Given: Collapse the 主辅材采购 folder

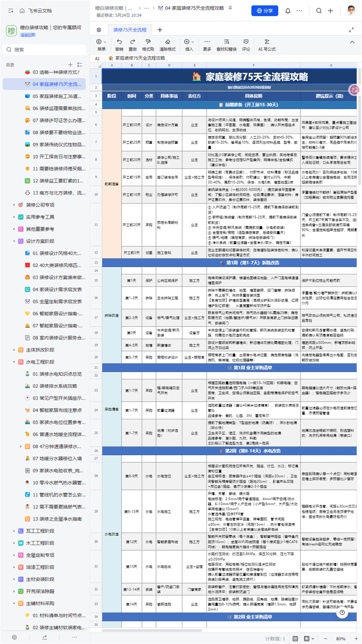Looking at the screenshot, I should coord(14,603).
